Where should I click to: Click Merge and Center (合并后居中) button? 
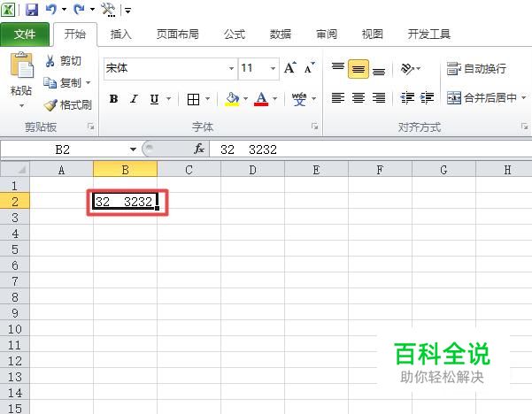[x=482, y=98]
